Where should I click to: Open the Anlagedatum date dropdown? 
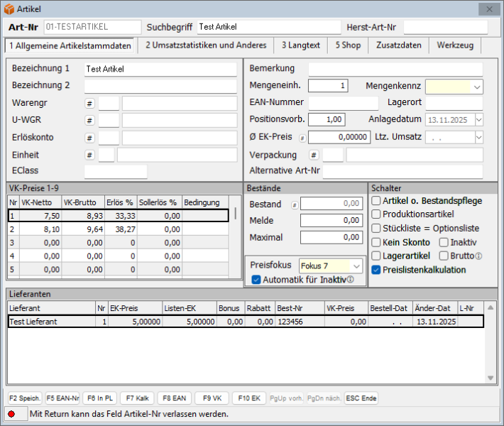click(478, 120)
